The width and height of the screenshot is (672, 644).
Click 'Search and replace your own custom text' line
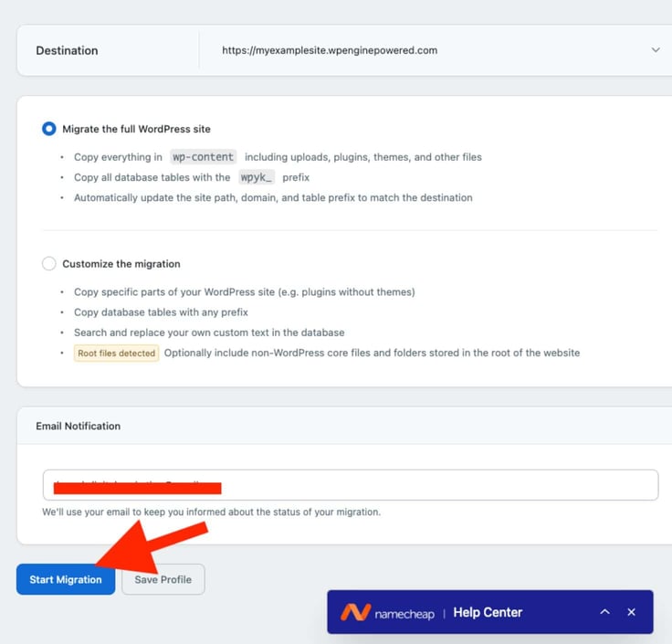(x=209, y=333)
